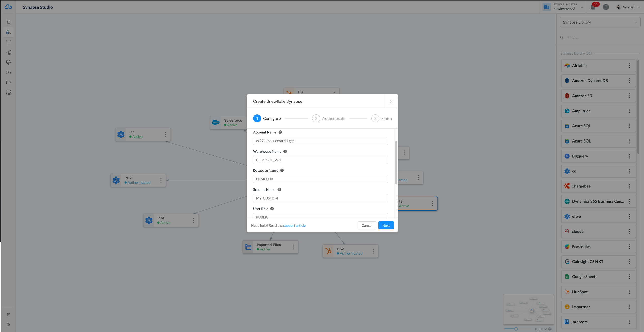The width and height of the screenshot is (644, 332).
Task: Select the Freshsales library icon
Action: (567, 247)
